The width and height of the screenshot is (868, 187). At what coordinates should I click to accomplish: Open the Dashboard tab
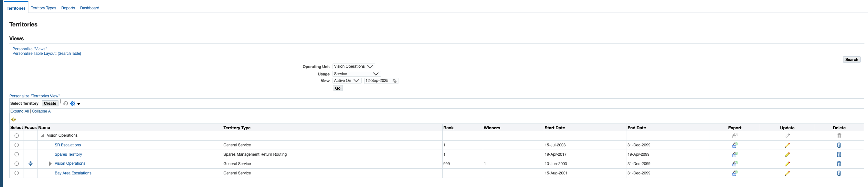[90, 8]
